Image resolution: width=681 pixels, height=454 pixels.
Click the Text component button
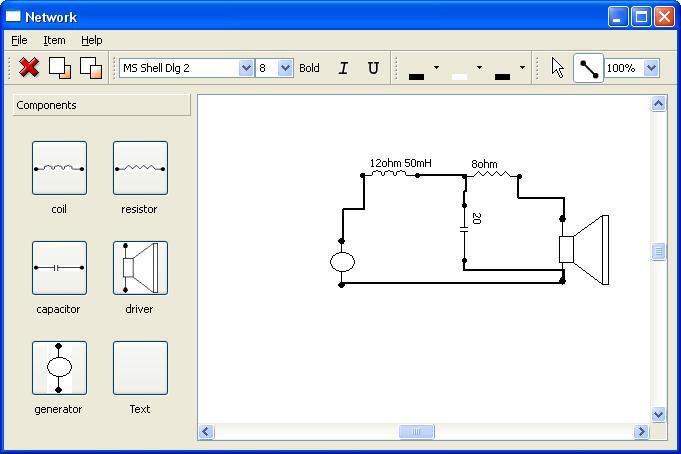point(140,368)
